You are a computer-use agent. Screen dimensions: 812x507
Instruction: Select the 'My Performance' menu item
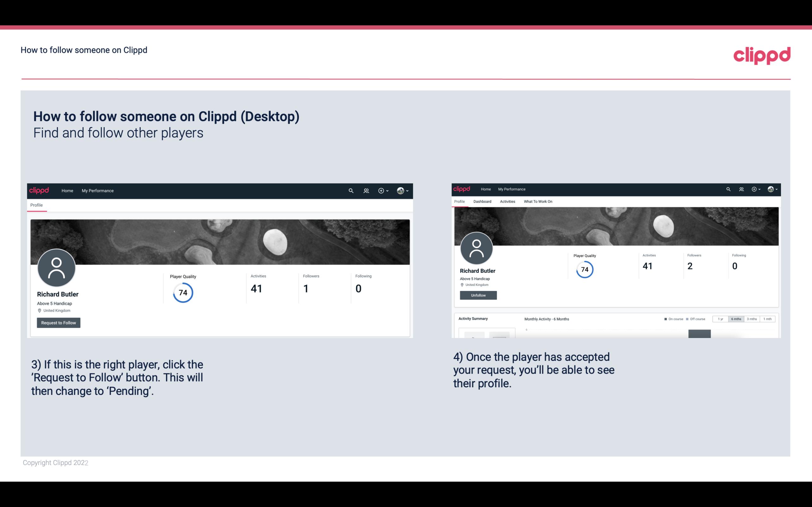pyautogui.click(x=97, y=190)
